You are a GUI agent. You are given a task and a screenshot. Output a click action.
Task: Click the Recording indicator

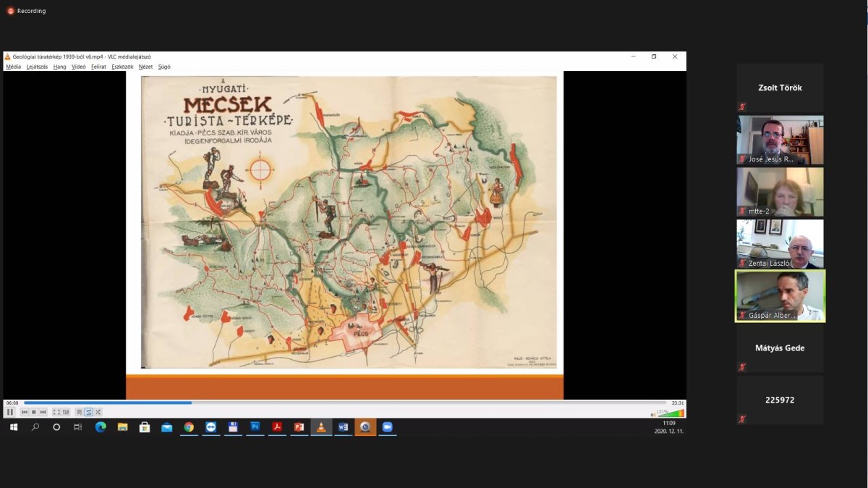[x=26, y=11]
